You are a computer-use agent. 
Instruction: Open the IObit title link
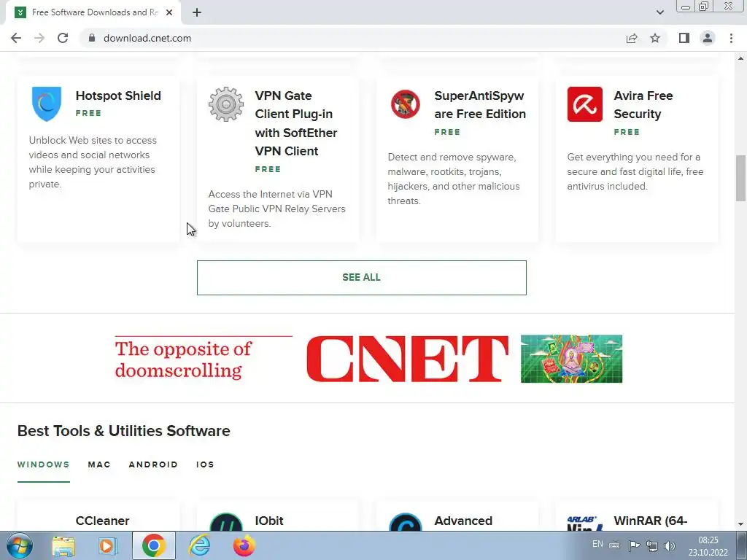[x=269, y=521]
